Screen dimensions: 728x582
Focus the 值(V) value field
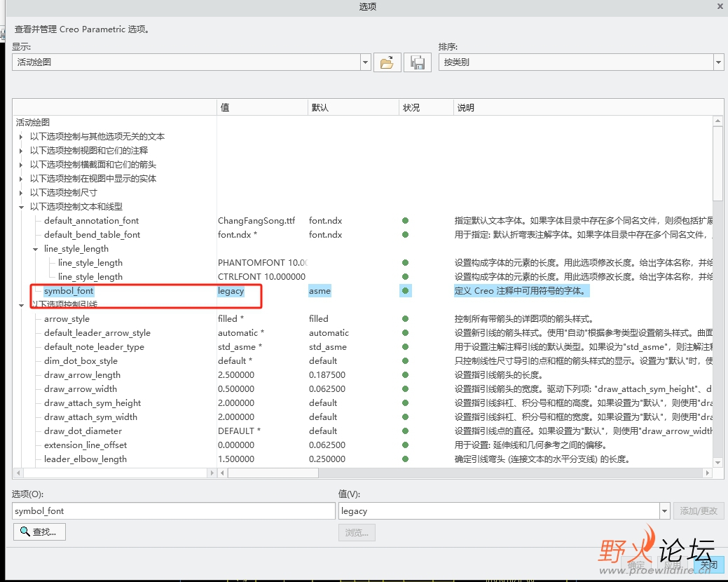pyautogui.click(x=499, y=511)
